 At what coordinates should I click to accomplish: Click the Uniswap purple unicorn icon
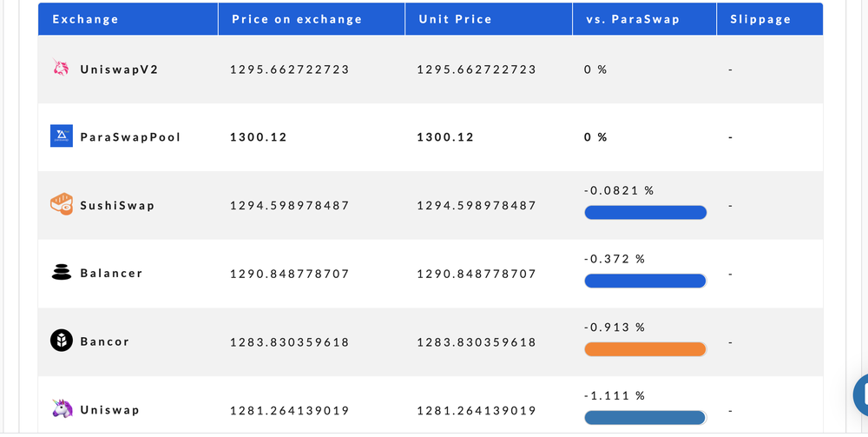click(62, 408)
